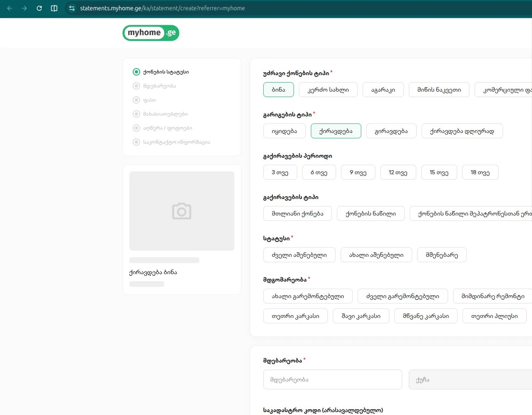532x415 pixels.
Task: Choose აგარაკი property type
Action: click(383, 90)
